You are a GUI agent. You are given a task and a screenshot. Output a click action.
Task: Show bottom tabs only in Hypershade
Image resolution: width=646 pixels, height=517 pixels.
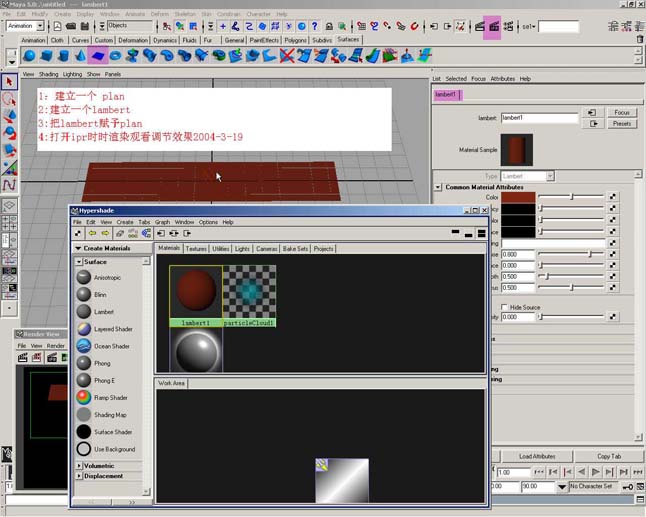[468, 233]
